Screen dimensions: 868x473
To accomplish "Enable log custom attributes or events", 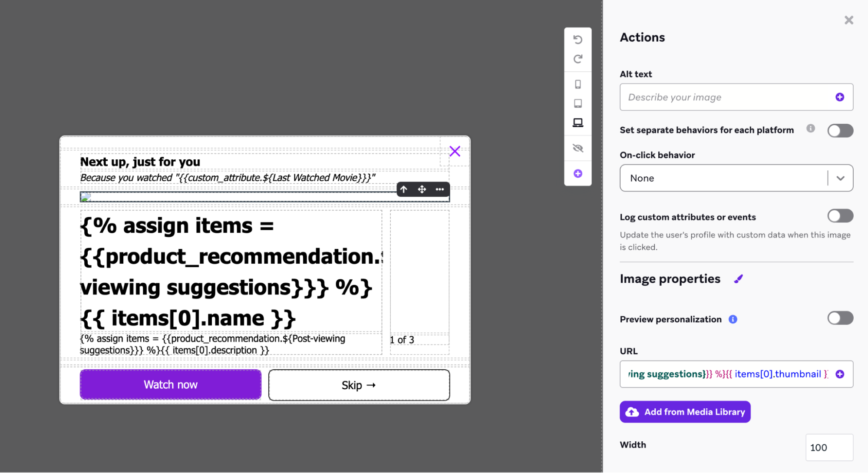I will tap(840, 216).
